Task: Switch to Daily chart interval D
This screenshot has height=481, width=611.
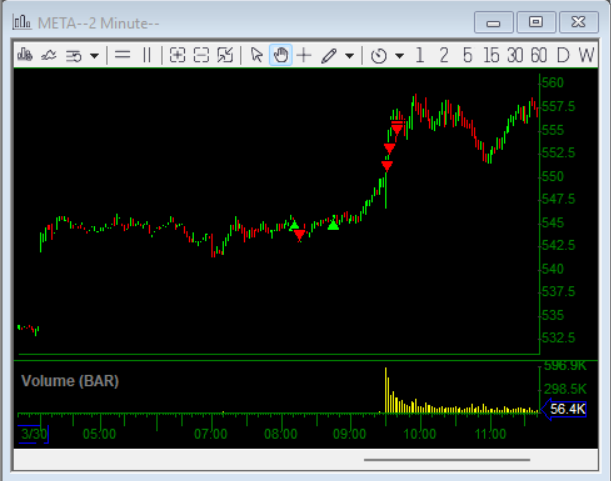Action: (x=563, y=55)
